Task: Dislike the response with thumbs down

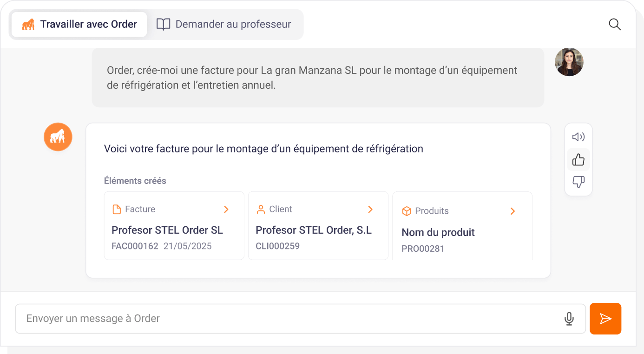Action: pos(578,182)
